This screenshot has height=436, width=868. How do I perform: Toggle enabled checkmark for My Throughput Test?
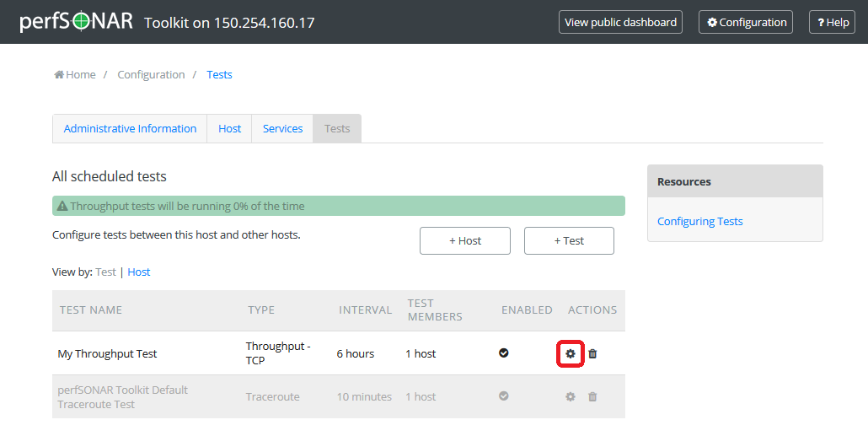pos(504,353)
